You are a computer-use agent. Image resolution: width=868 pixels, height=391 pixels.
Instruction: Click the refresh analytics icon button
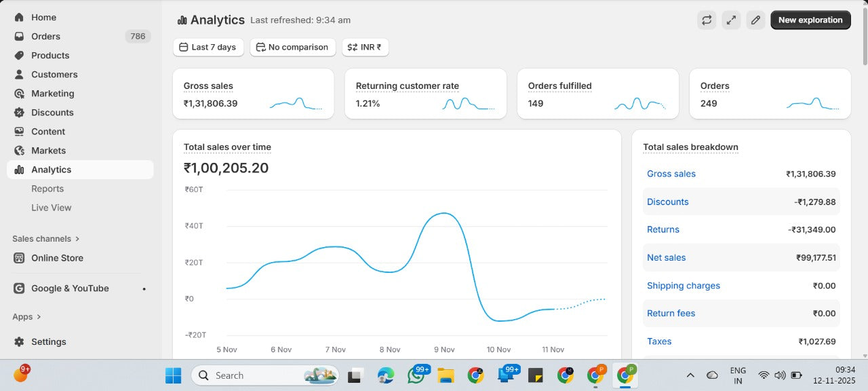point(707,20)
